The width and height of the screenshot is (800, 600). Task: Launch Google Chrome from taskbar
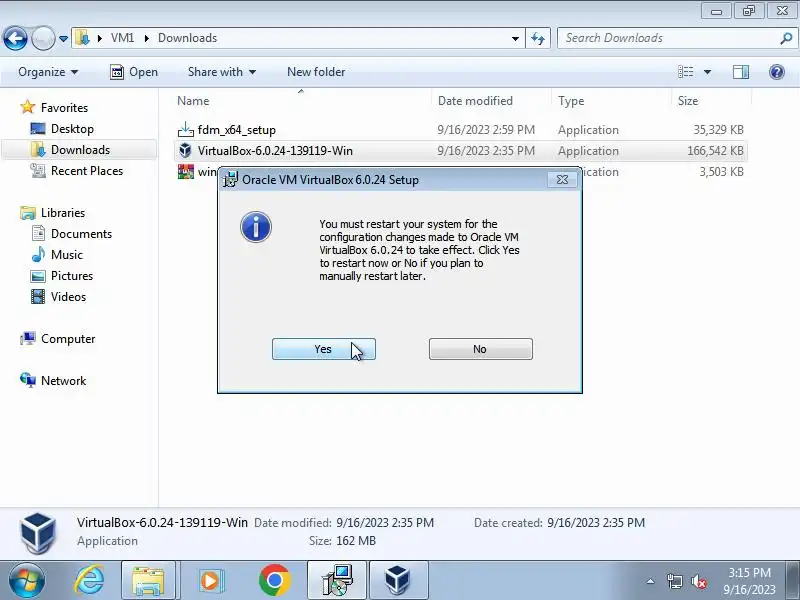pos(274,580)
